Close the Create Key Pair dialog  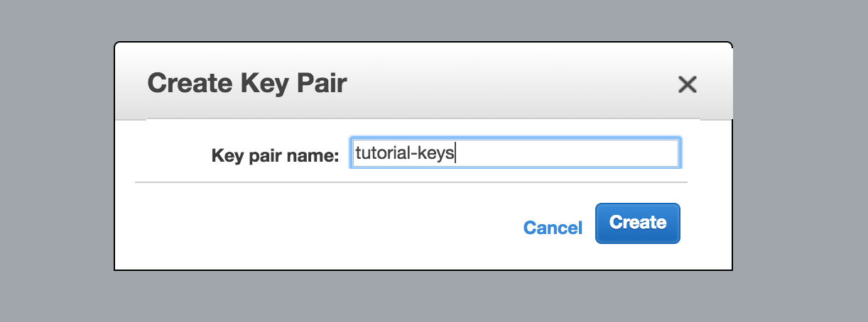click(687, 85)
